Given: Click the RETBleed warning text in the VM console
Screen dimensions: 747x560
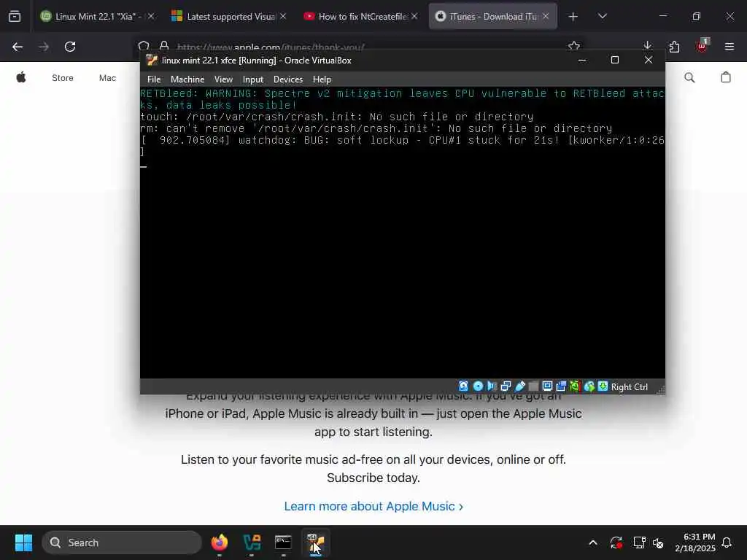Looking at the screenshot, I should [x=403, y=99].
